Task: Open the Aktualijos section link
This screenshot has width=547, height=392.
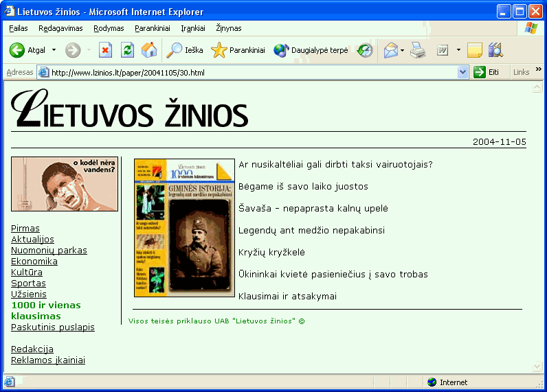Action: point(32,240)
